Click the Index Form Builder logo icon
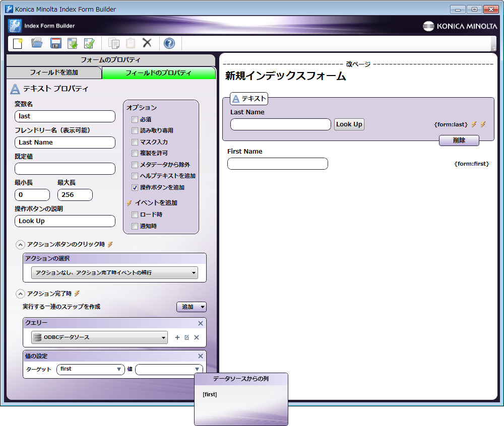Image resolution: width=504 pixels, height=426 pixels. tap(15, 26)
